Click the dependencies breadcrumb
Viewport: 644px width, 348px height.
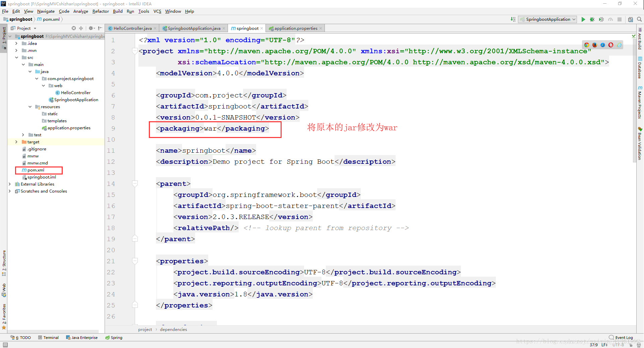click(173, 330)
